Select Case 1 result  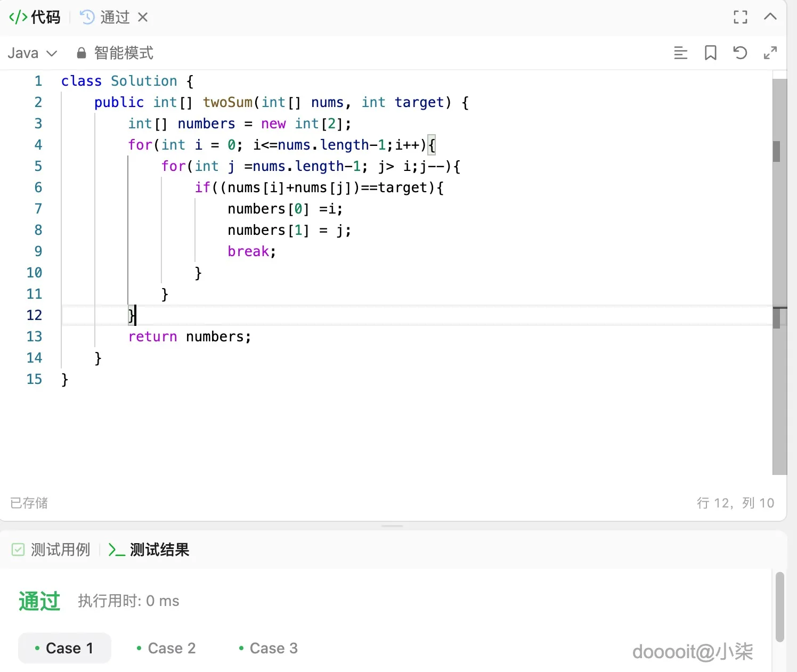[x=64, y=648]
